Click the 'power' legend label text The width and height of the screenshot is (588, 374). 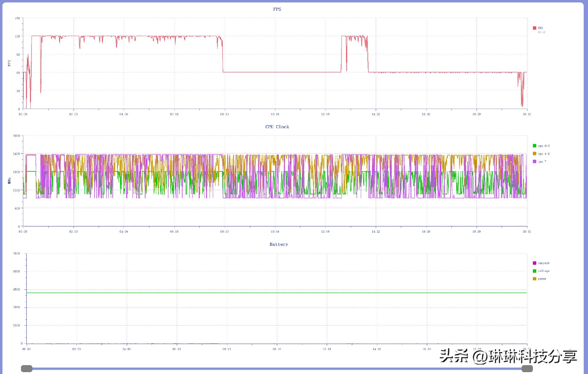pos(542,279)
